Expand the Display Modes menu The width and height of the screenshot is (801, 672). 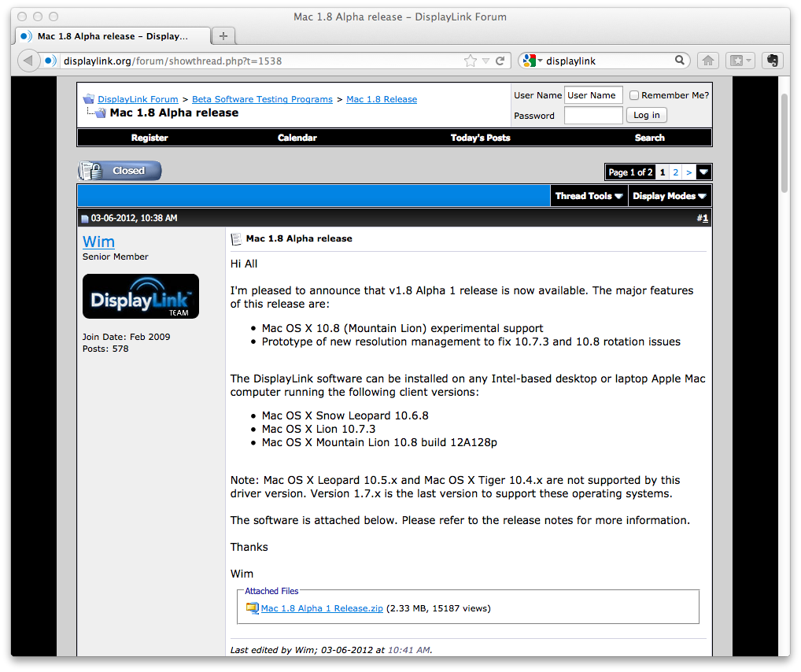pyautogui.click(x=669, y=196)
